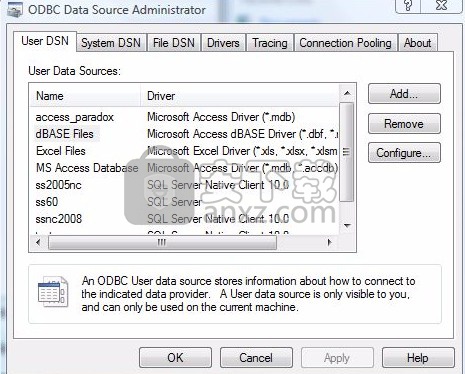The width and height of the screenshot is (465, 374).
Task: Close the ODBC Data Source Administrator window
Action: [x=441, y=6]
